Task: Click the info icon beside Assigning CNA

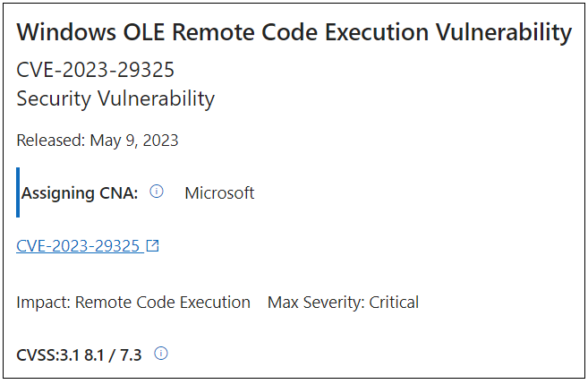Action: (157, 192)
